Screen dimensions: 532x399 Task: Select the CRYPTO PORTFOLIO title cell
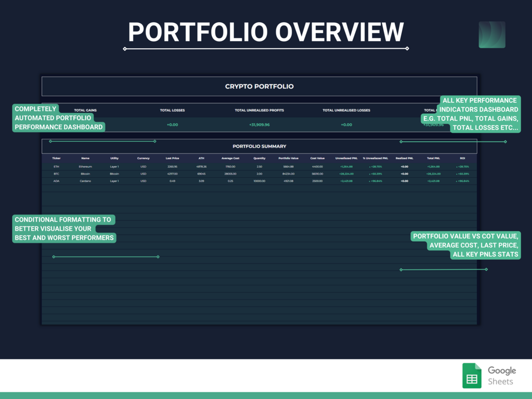point(259,86)
